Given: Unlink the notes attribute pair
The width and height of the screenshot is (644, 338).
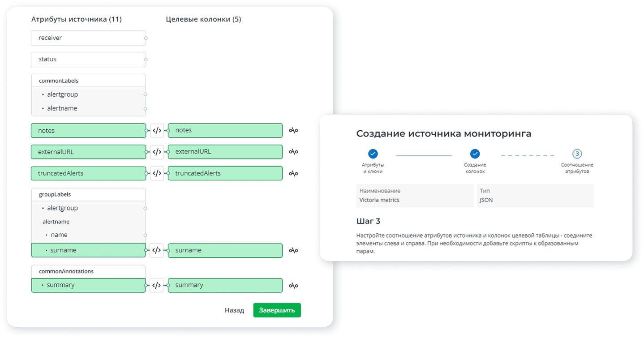Looking at the screenshot, I should tap(293, 130).
